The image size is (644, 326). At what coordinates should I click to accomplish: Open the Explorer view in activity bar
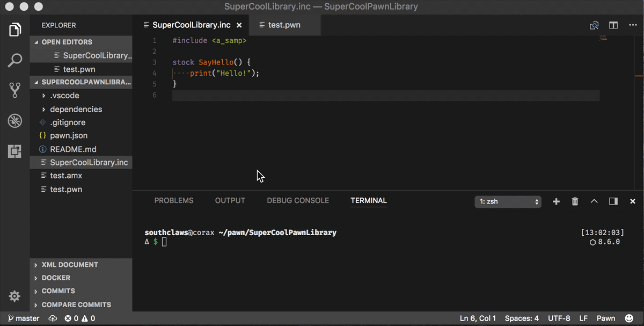(15, 30)
